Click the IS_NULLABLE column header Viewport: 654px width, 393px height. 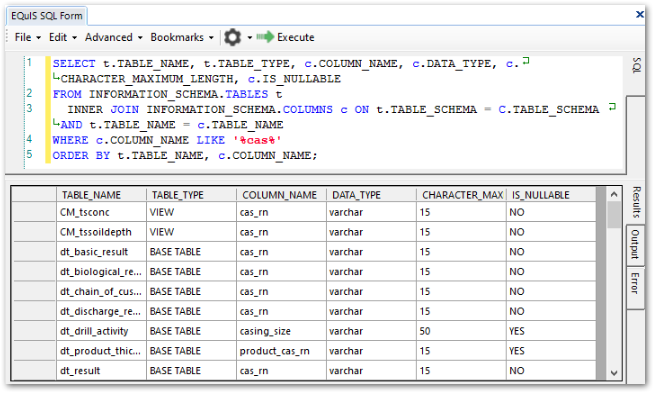point(551,195)
